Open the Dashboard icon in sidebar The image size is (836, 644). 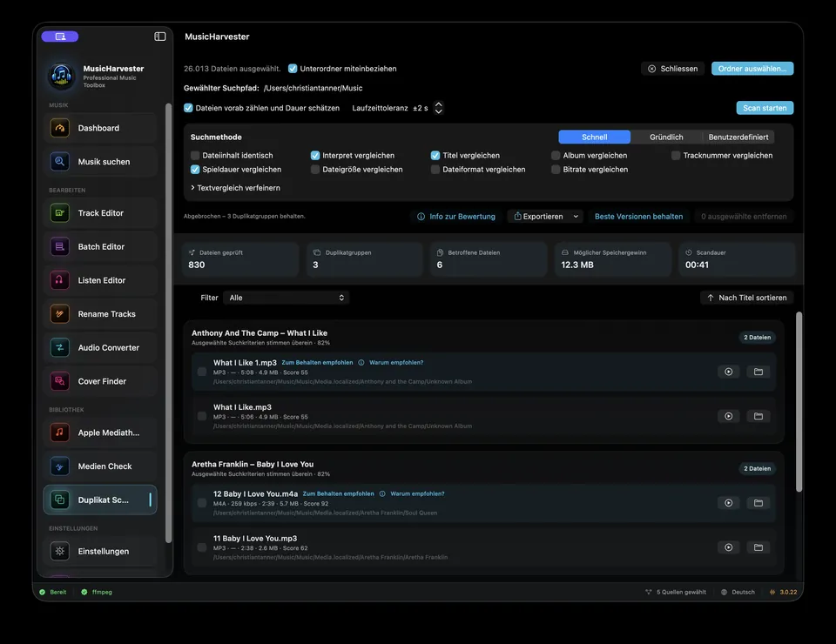tap(60, 128)
